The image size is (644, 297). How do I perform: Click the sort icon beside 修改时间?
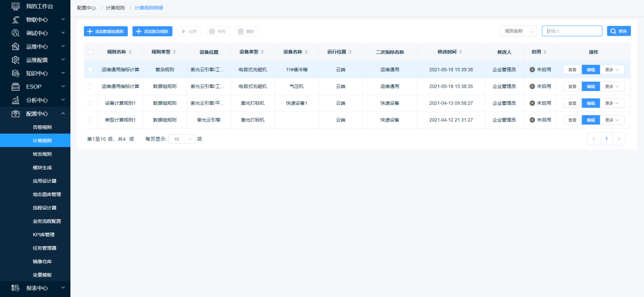pos(461,52)
